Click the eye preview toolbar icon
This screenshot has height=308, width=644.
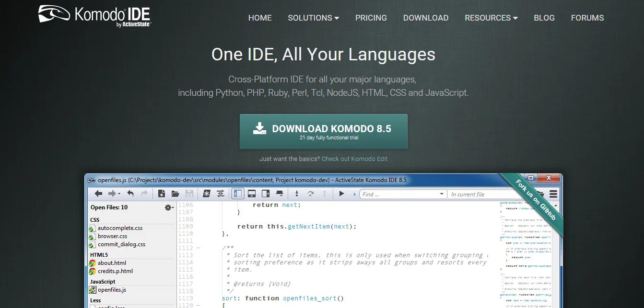(x=220, y=194)
